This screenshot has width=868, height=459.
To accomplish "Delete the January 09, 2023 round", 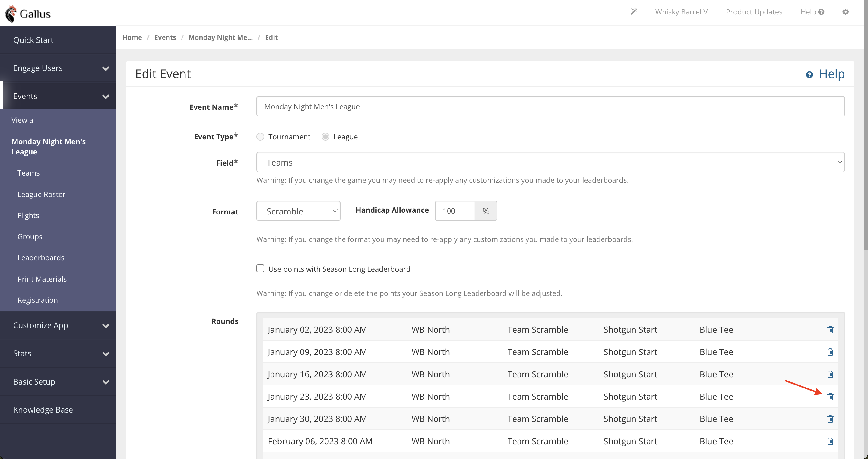I will pyautogui.click(x=830, y=352).
